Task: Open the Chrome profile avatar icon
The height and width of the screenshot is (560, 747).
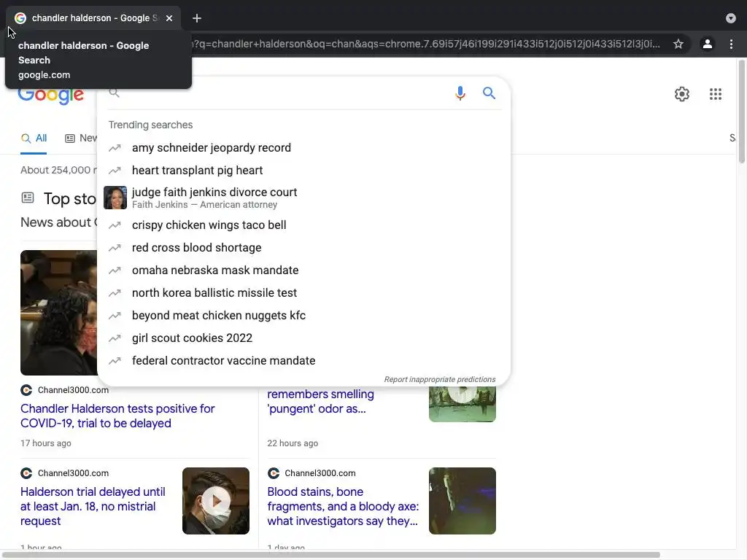Action: [x=707, y=44]
